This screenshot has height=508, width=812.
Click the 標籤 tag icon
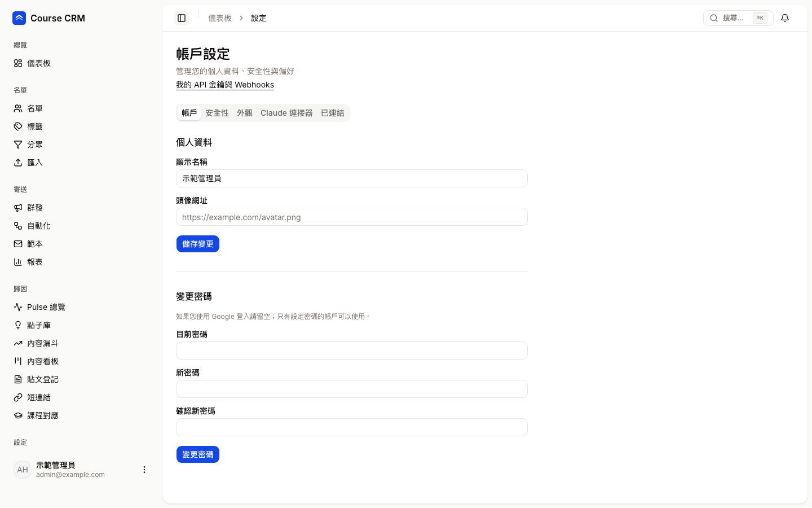pyautogui.click(x=18, y=126)
